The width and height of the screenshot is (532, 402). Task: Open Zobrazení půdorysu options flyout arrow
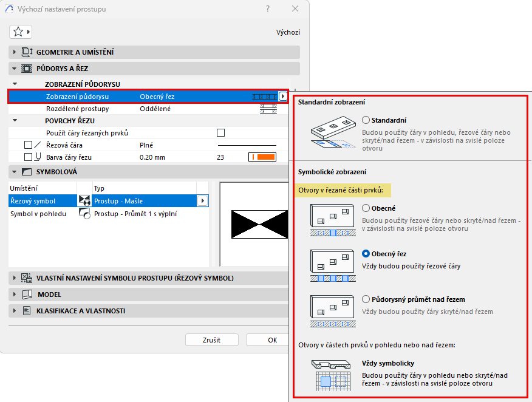(282, 97)
